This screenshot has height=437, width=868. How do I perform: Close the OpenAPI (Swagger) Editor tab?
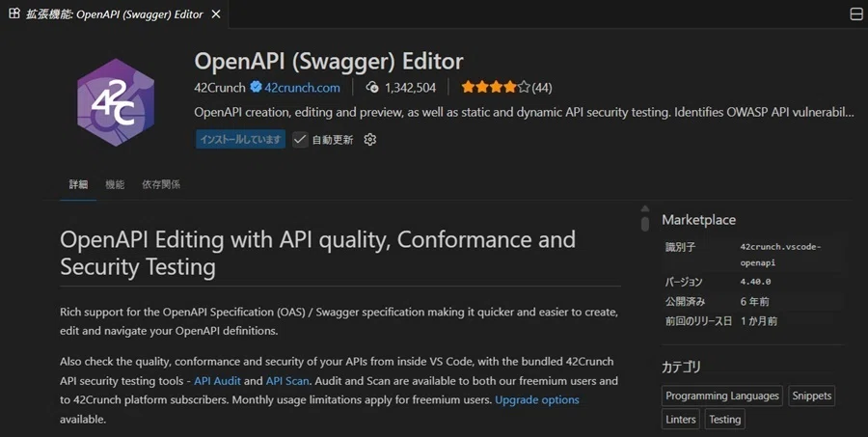(x=216, y=14)
